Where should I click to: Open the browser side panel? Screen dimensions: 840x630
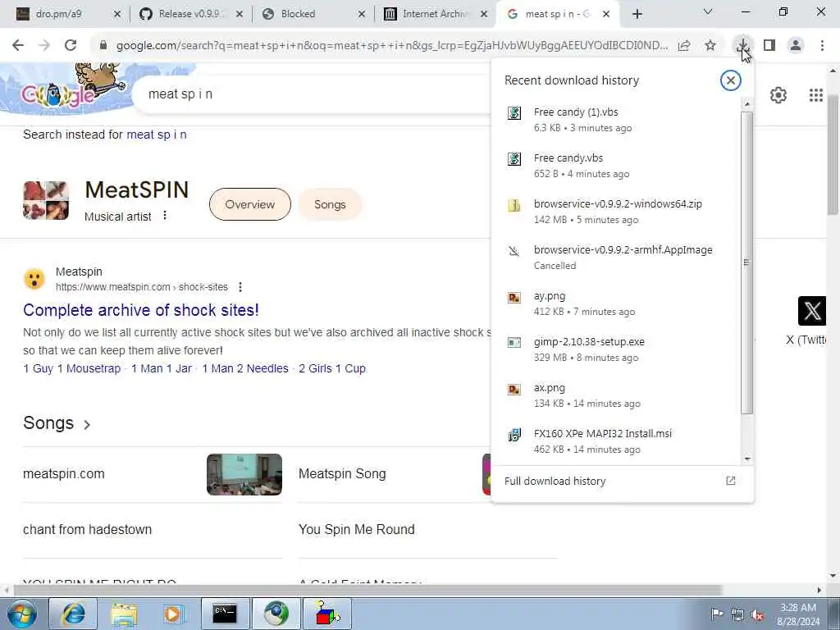(769, 46)
